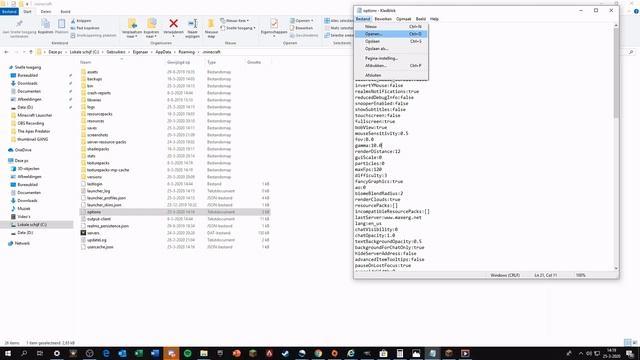Image resolution: width=640 pixels, height=360 pixels.
Task: Select Lokale schijf (C:) in navigation pane
Action: [32, 225]
